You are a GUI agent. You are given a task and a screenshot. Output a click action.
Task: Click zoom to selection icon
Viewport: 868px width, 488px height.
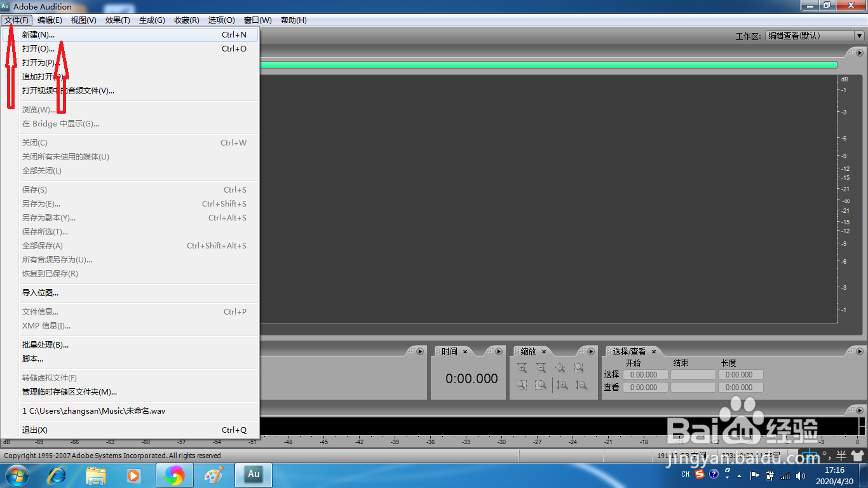[579, 368]
